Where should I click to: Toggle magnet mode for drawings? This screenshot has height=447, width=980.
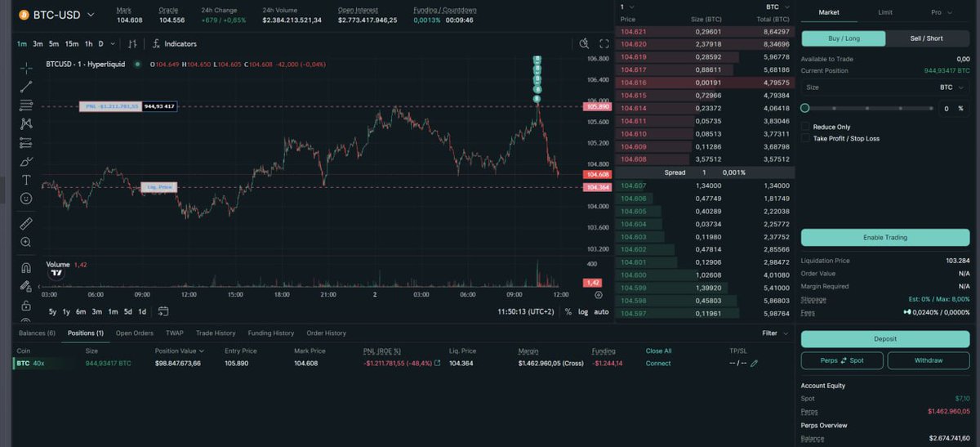click(x=26, y=267)
